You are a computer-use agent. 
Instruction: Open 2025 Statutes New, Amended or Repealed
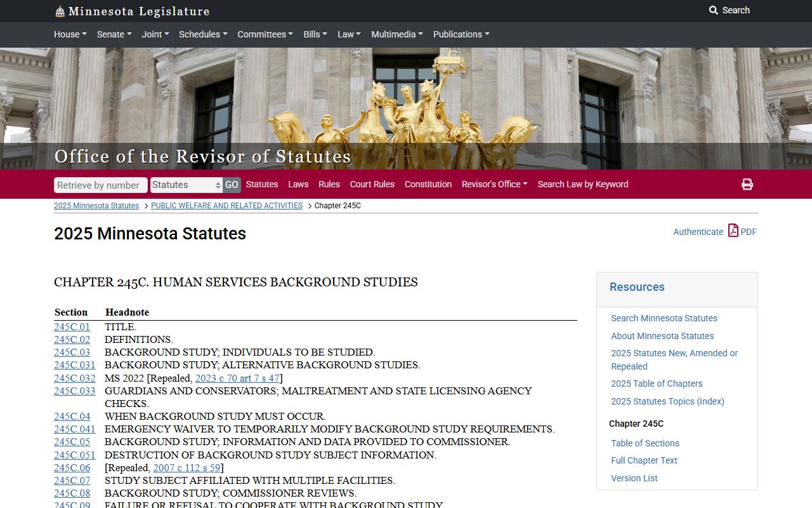coord(674,359)
